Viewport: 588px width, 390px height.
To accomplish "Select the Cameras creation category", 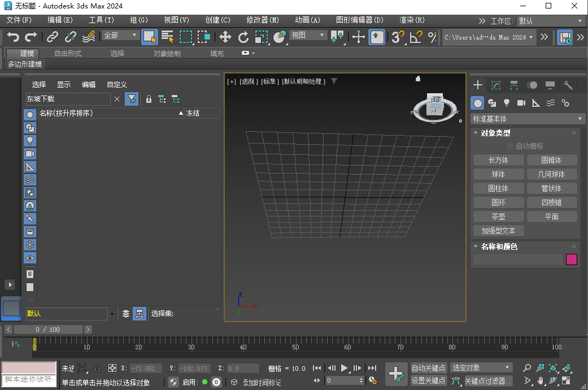I will (x=521, y=103).
